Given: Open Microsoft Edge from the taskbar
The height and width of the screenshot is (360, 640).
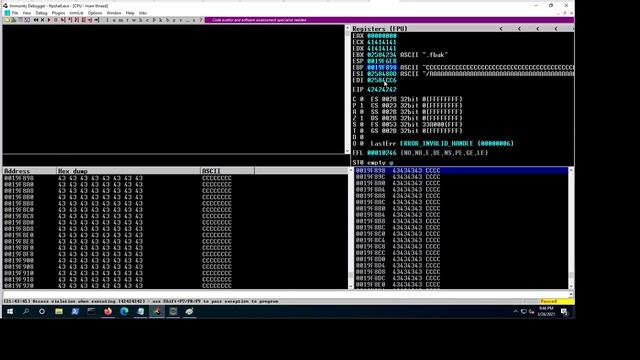Looking at the screenshot, I should pyautogui.click(x=124, y=311).
